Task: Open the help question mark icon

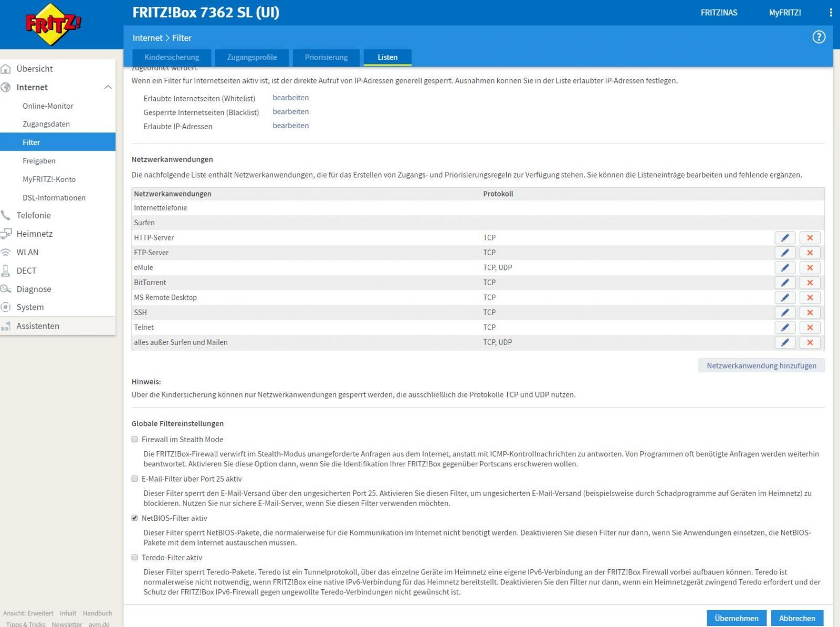Action: click(x=819, y=37)
